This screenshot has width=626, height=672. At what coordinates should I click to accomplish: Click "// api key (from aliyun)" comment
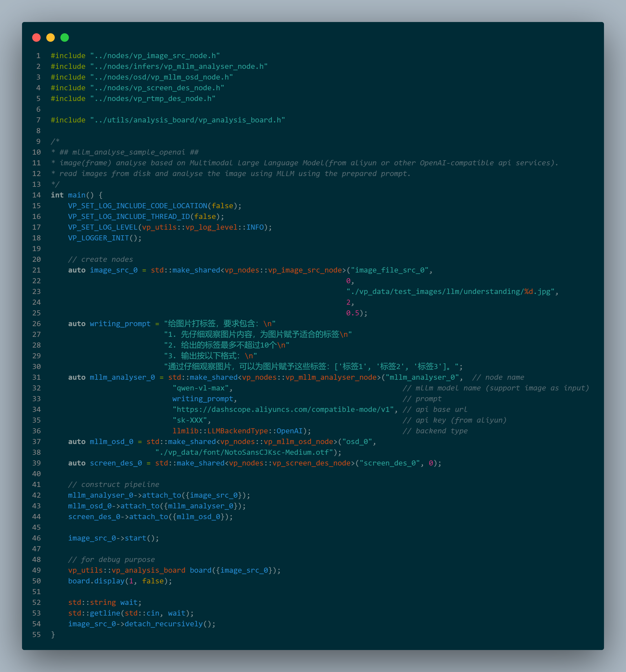pos(454,420)
